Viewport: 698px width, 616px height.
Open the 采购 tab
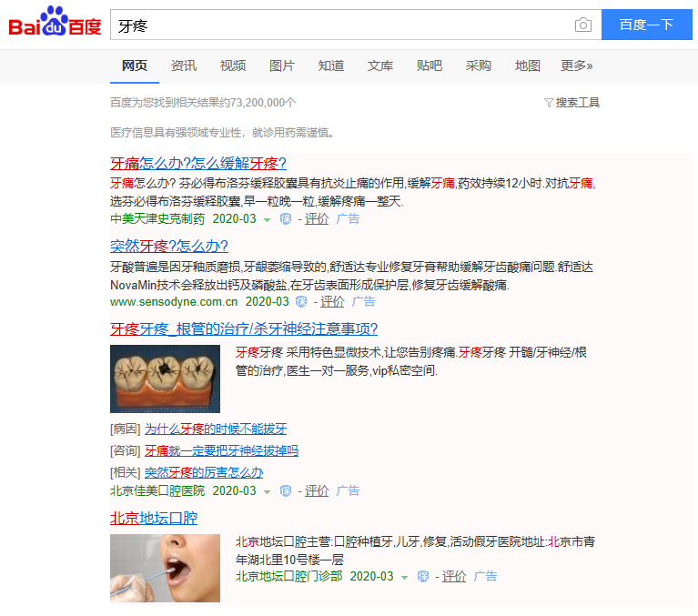click(478, 66)
